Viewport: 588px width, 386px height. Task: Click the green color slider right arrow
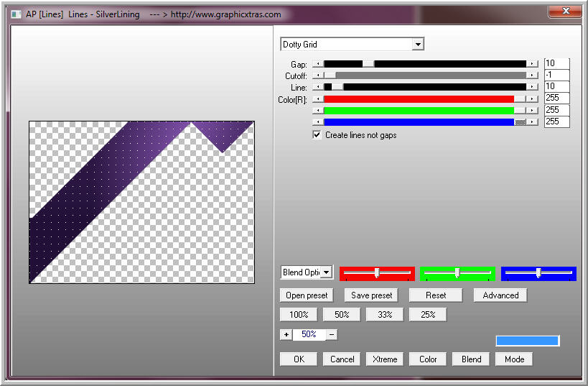532,111
